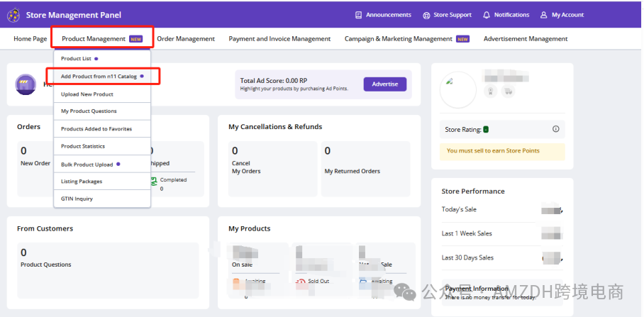
Task: Select Products Added to Favorites
Action: click(x=102, y=129)
